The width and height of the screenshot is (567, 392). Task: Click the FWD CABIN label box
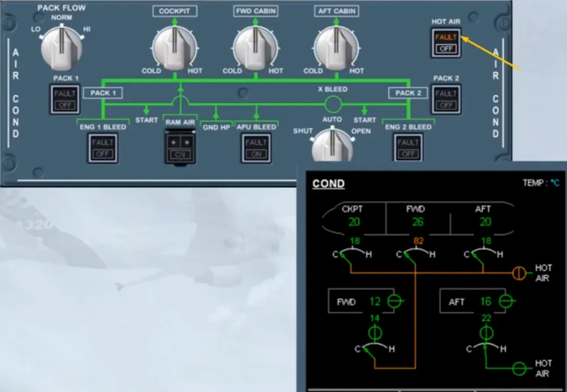click(x=256, y=11)
